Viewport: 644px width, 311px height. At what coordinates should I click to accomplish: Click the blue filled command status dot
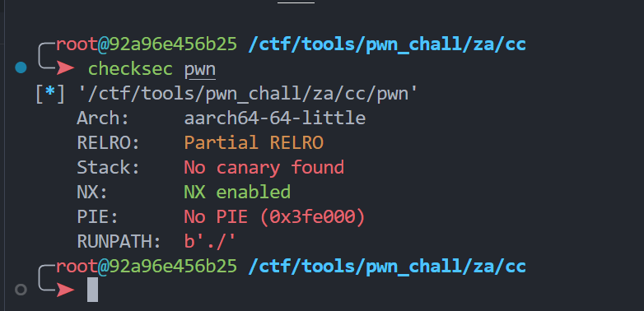click(21, 67)
